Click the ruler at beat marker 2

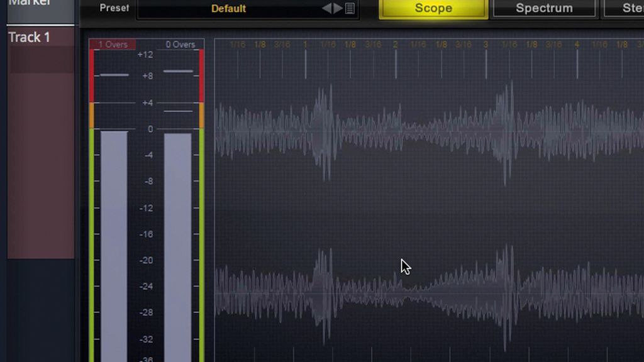(x=396, y=45)
